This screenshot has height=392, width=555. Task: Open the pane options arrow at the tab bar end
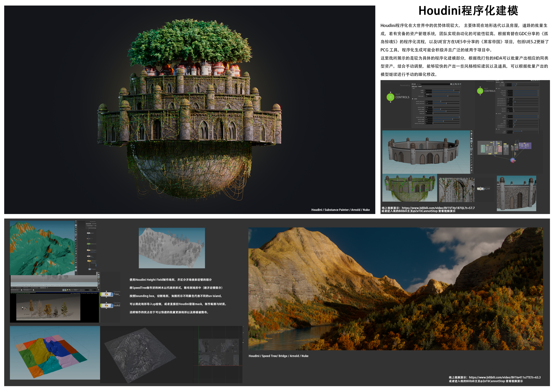click(x=99, y=288)
